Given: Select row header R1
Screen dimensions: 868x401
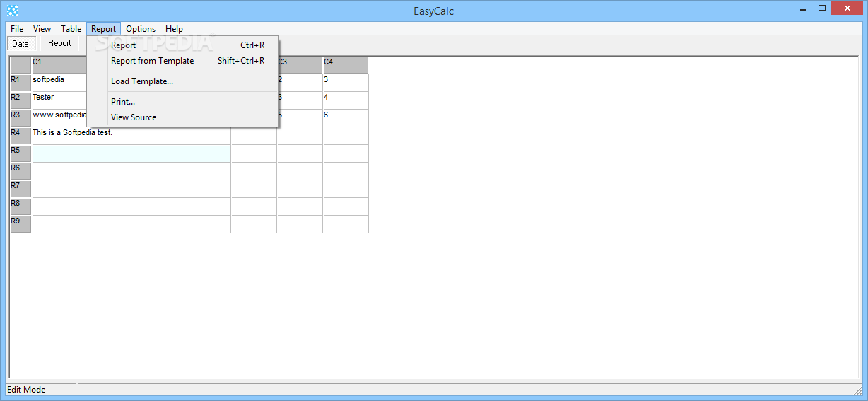Looking at the screenshot, I should (x=20, y=83).
